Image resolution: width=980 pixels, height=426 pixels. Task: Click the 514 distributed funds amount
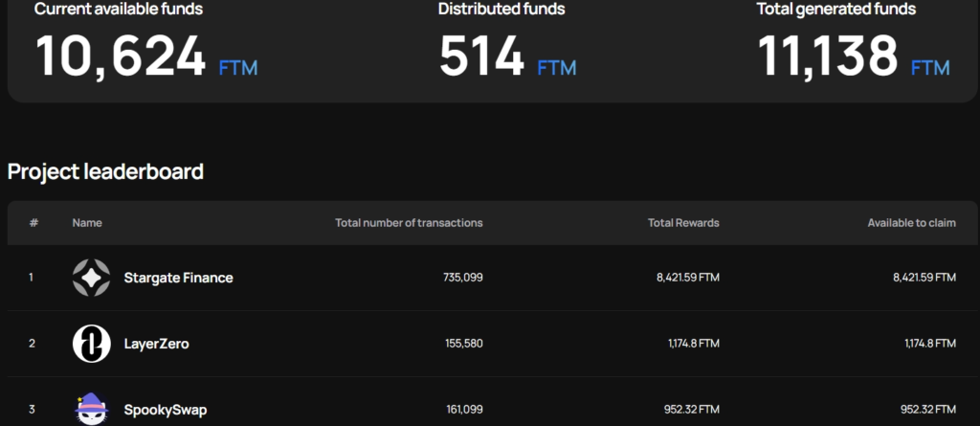(481, 56)
